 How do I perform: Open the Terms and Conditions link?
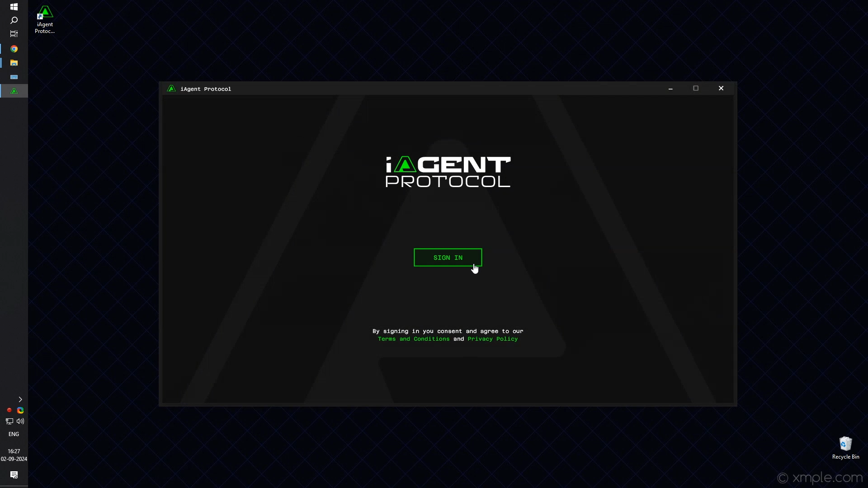(x=414, y=339)
